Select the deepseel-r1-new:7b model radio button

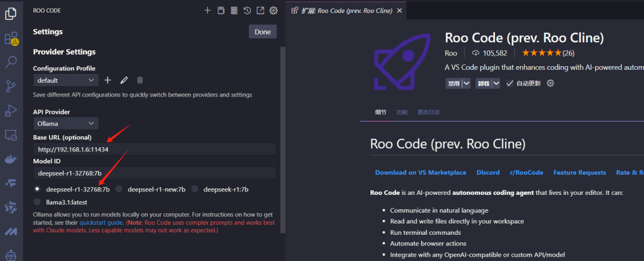pyautogui.click(x=119, y=189)
